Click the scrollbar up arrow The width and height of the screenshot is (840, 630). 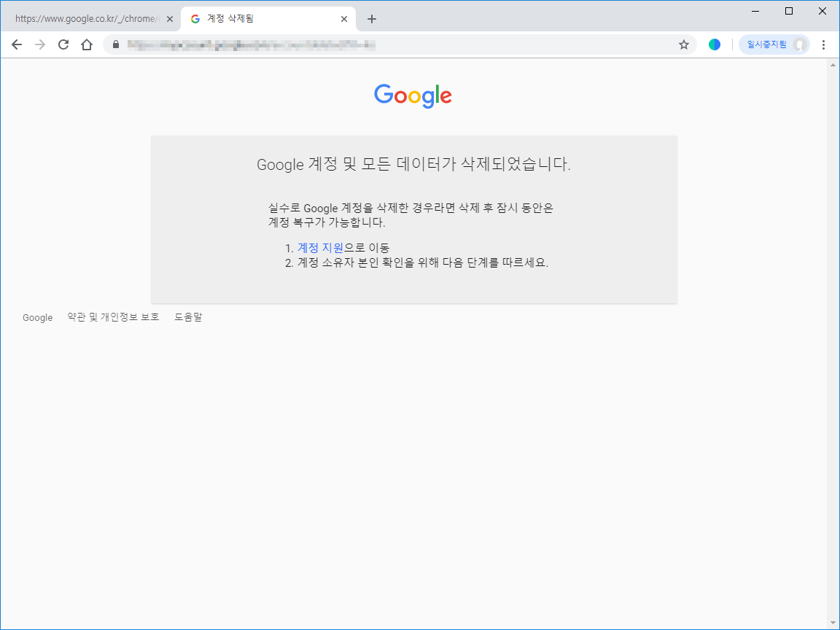click(833, 65)
